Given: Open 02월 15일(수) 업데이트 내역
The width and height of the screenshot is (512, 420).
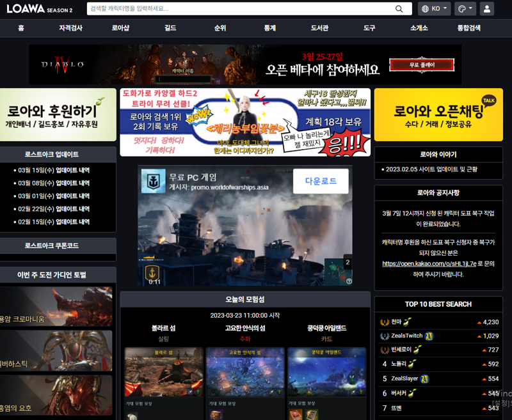Looking at the screenshot, I should 54,222.
